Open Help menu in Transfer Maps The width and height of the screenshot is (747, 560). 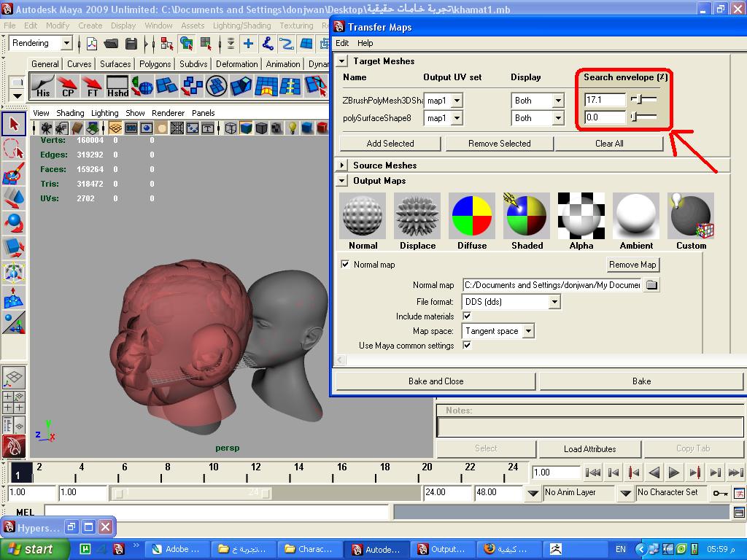pyautogui.click(x=365, y=43)
